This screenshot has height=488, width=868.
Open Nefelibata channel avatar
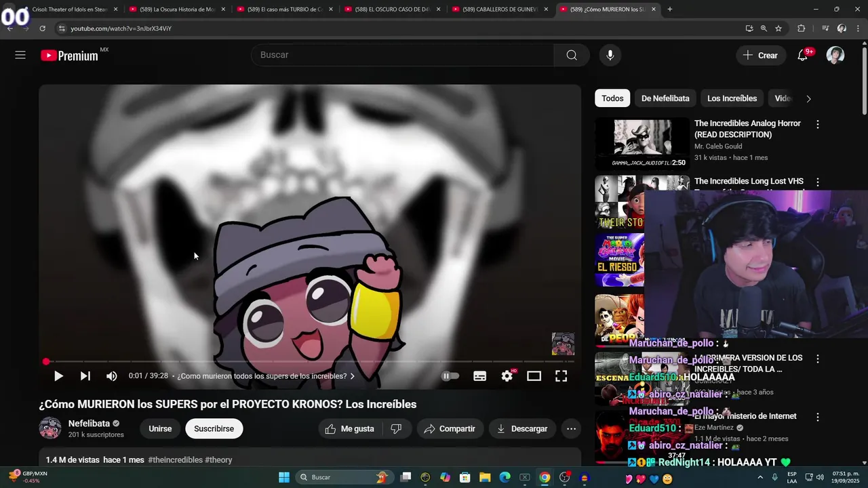50,428
